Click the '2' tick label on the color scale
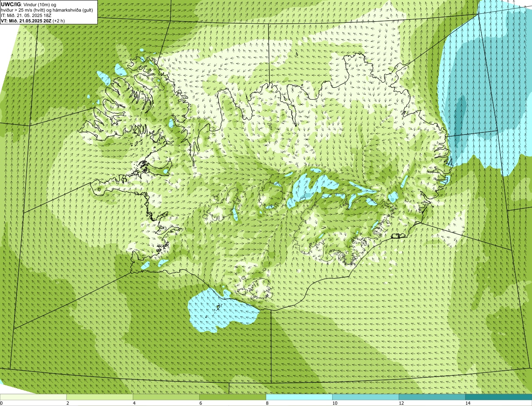 click(x=67, y=403)
